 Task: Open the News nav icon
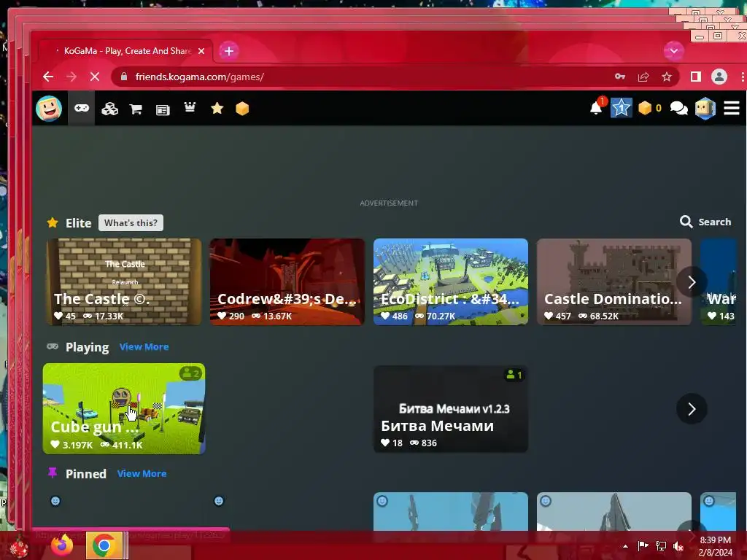pos(163,110)
